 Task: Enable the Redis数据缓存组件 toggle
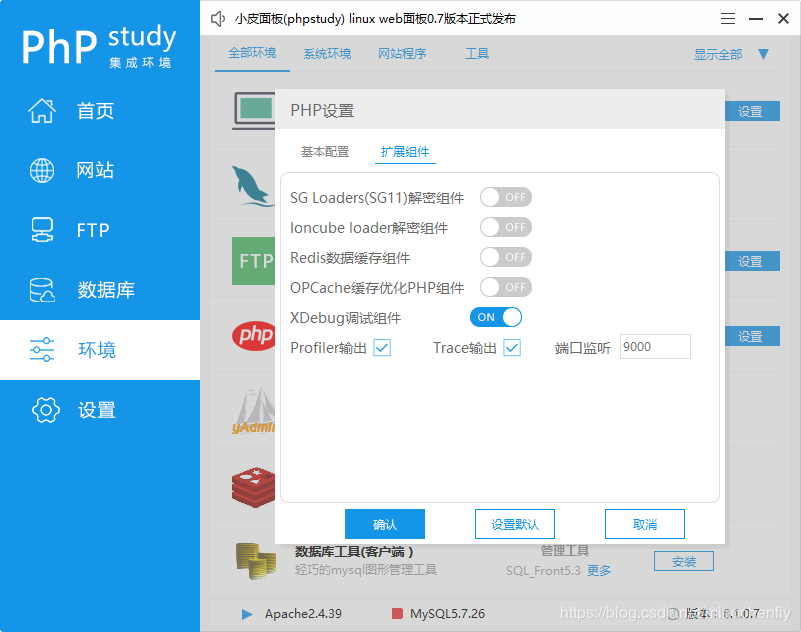coord(505,257)
